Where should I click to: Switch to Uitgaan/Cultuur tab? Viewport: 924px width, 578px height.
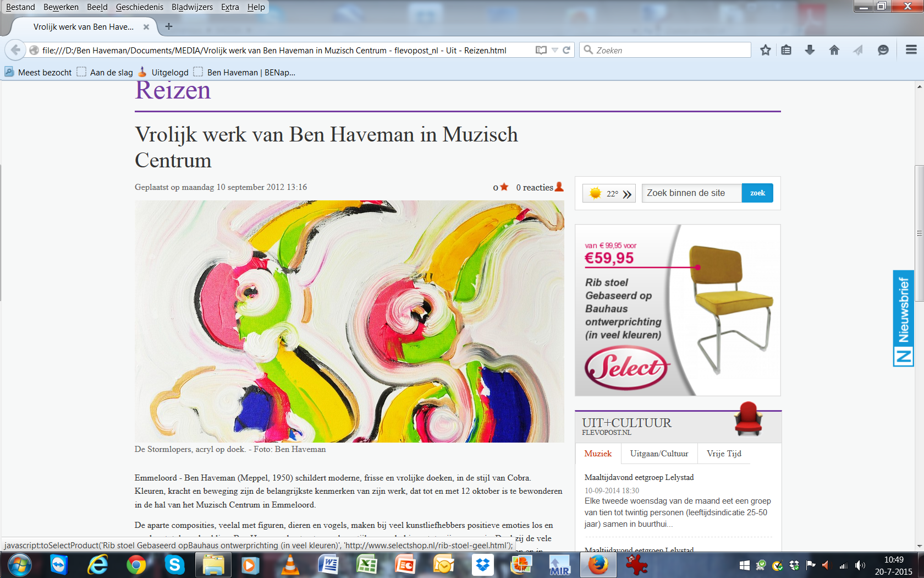coord(659,454)
